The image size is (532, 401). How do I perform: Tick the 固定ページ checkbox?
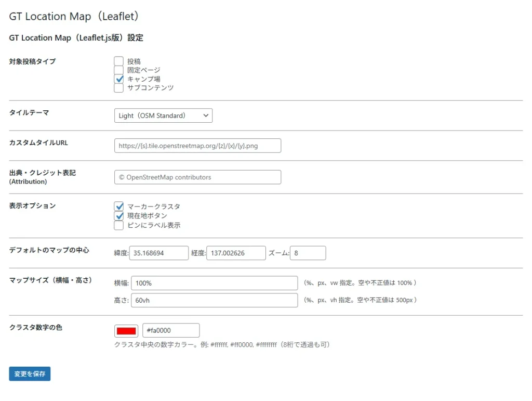118,70
